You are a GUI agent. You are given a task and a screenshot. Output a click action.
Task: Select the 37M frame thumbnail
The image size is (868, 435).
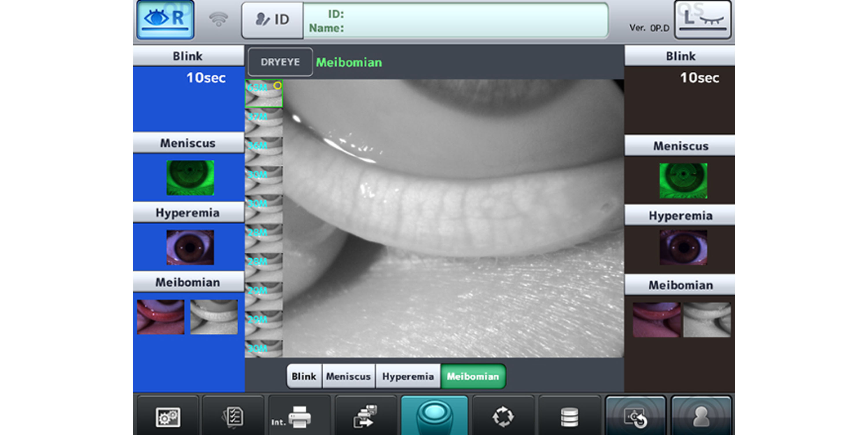[x=264, y=122]
